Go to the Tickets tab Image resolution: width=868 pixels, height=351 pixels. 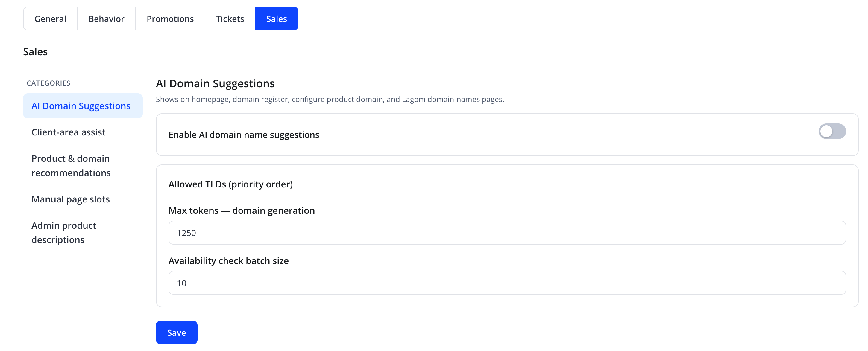coord(230,19)
